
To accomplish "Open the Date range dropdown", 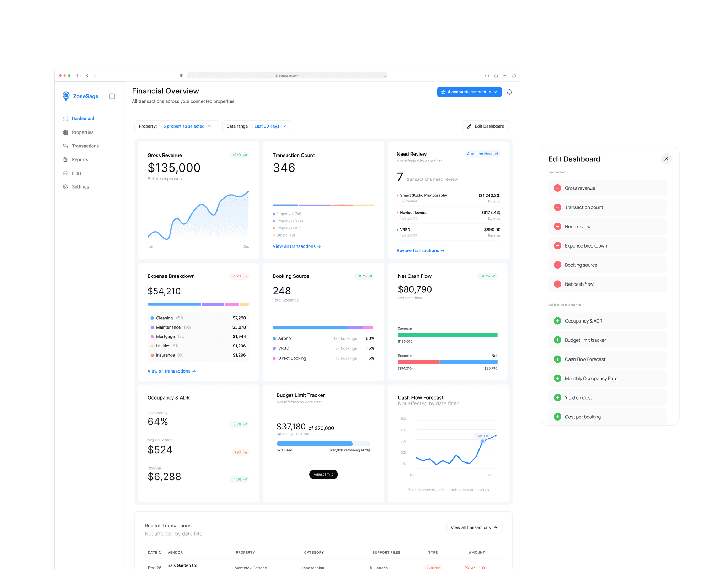I will click(256, 126).
